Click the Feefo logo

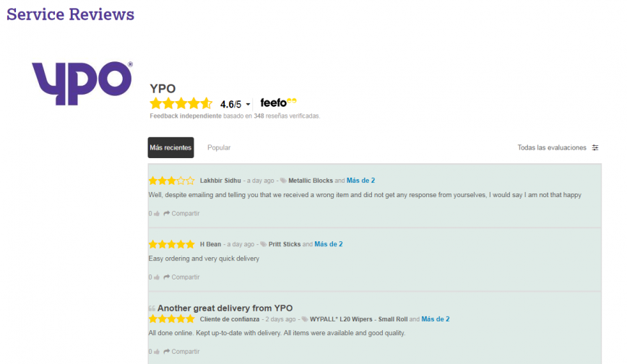click(x=278, y=103)
